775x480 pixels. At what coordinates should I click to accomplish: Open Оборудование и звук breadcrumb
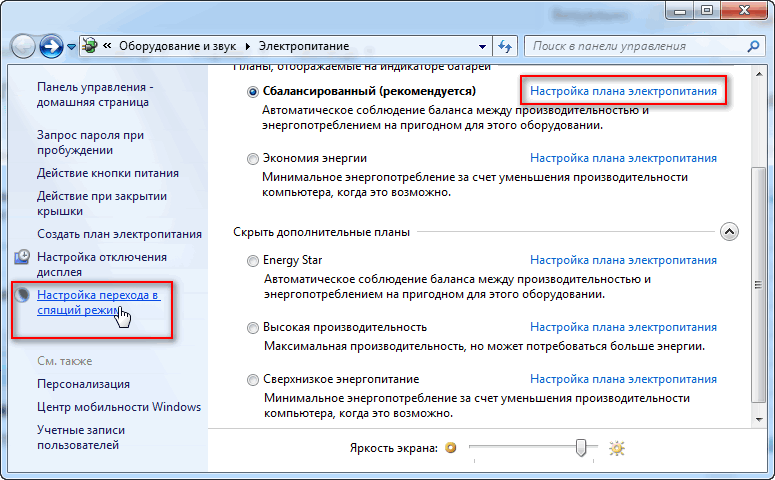[177, 46]
